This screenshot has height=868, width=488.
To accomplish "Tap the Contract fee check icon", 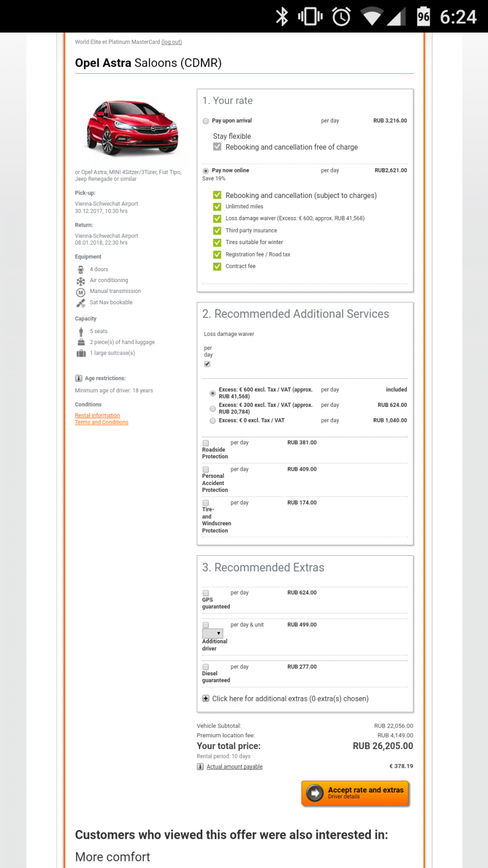I will (x=217, y=266).
